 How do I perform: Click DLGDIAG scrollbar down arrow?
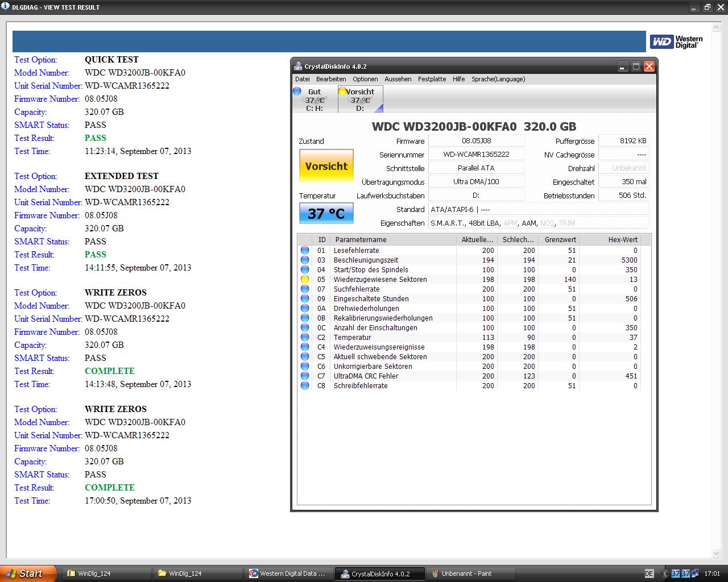(x=716, y=553)
